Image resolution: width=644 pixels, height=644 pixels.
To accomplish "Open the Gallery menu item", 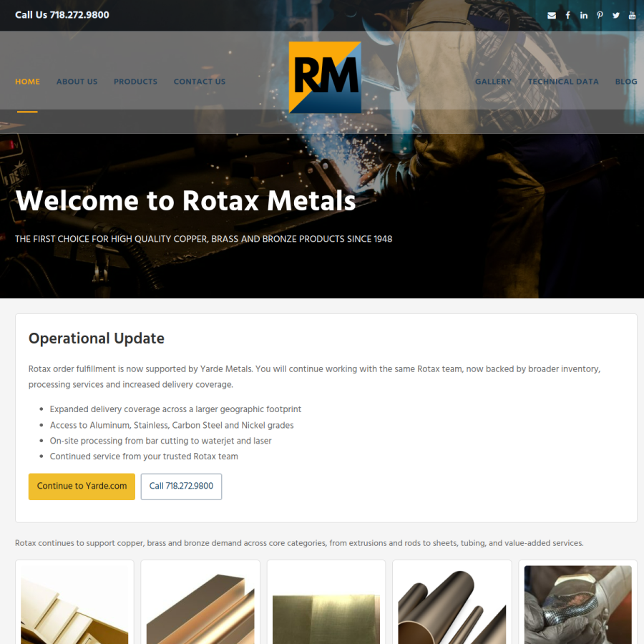I will click(493, 82).
